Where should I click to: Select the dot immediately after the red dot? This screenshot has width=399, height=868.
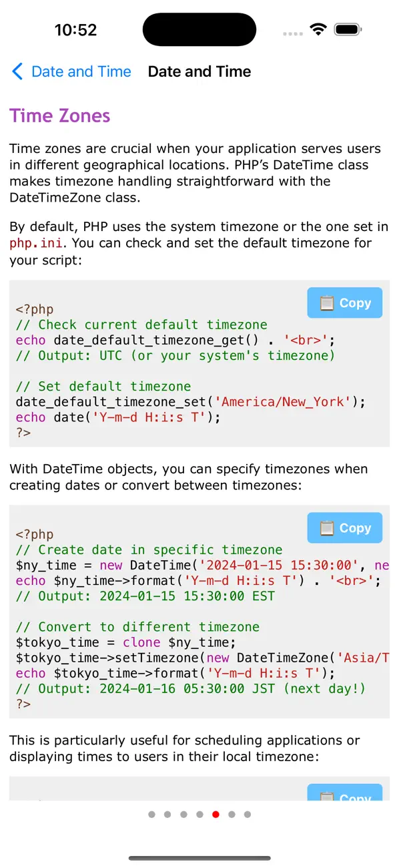(232, 815)
